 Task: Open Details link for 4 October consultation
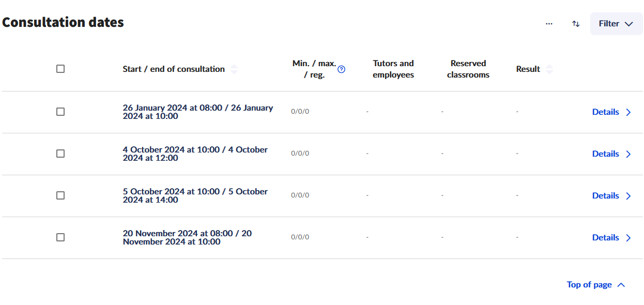(x=605, y=154)
